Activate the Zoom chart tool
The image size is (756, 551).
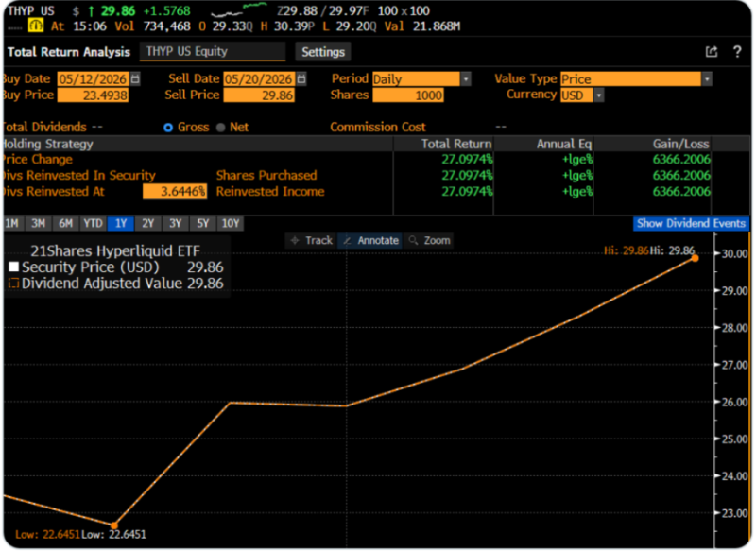point(429,240)
